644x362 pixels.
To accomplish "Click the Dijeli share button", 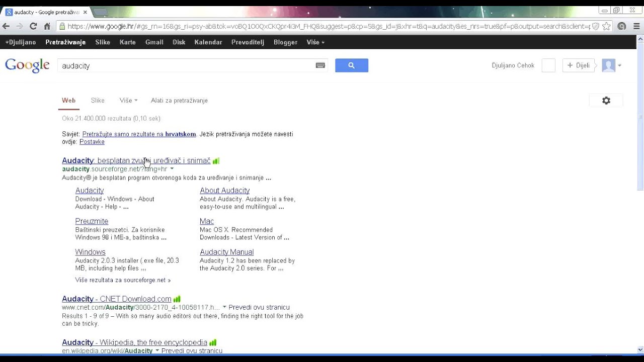I will tap(579, 65).
